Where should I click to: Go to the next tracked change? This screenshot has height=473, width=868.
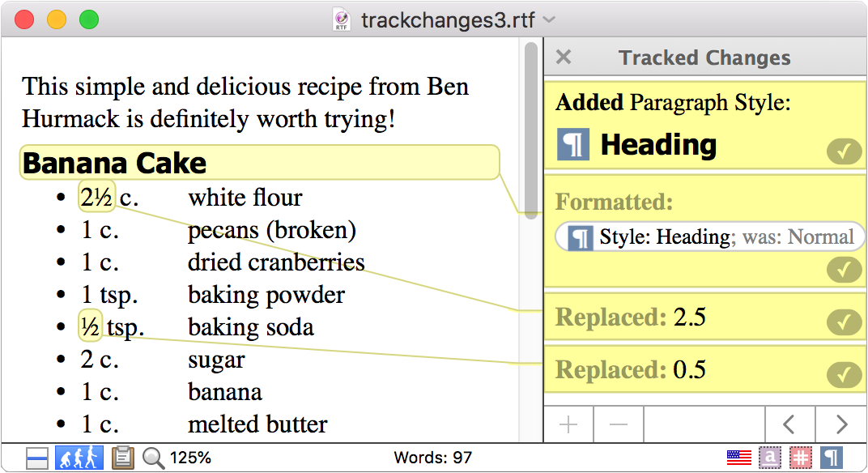point(841,424)
